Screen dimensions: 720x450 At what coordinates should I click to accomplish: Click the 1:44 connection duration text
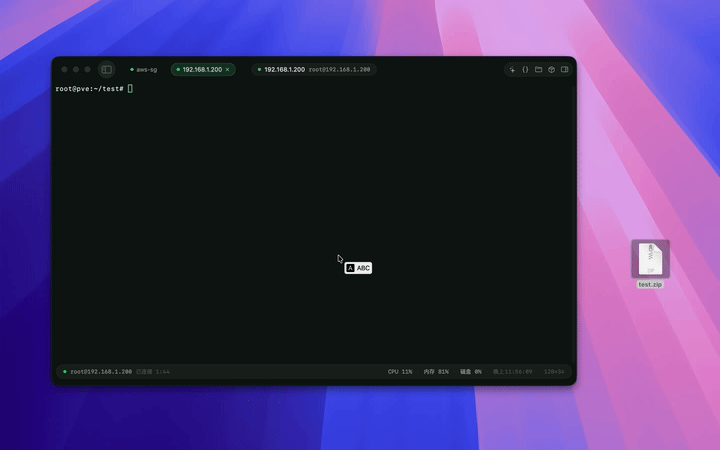pos(163,372)
